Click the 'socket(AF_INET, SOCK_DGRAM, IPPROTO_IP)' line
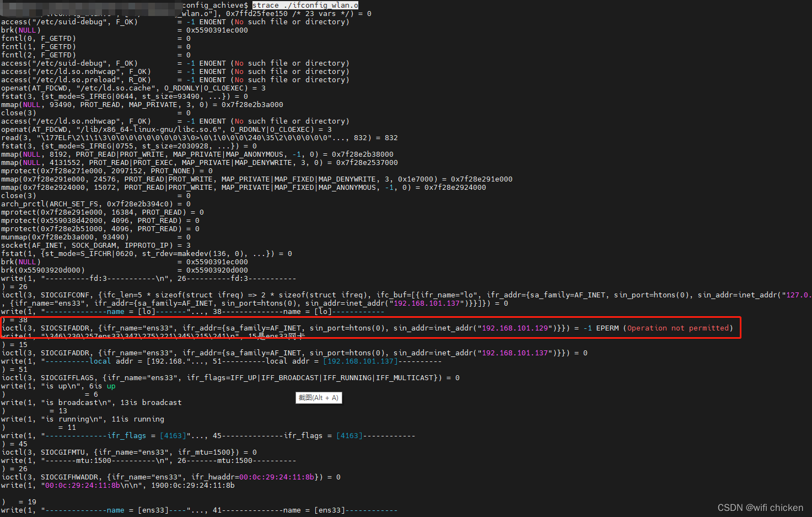 [x=96, y=246]
